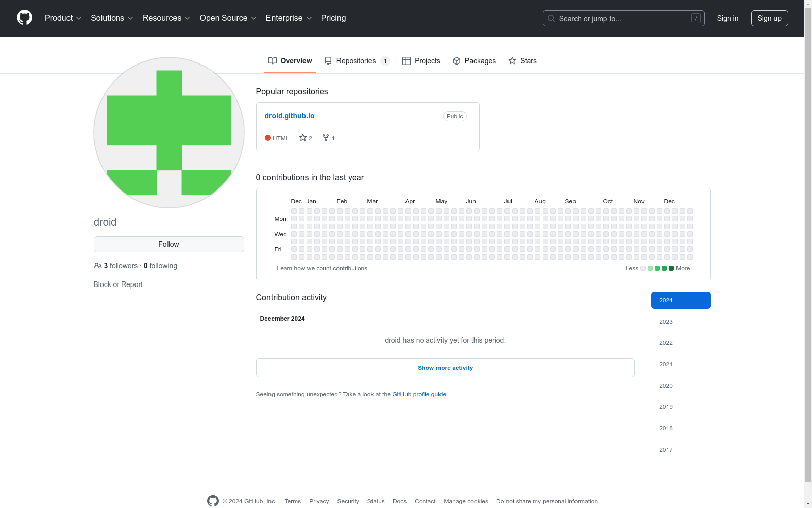Click the fork count icon on droid.github.io

(x=326, y=138)
